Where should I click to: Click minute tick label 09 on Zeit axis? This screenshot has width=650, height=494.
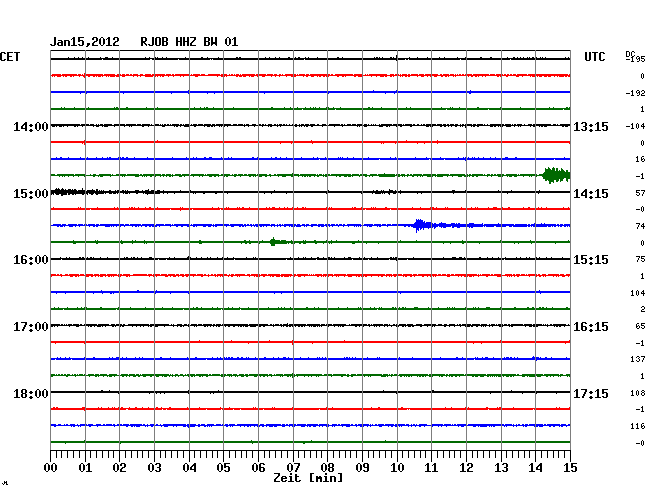click(362, 468)
